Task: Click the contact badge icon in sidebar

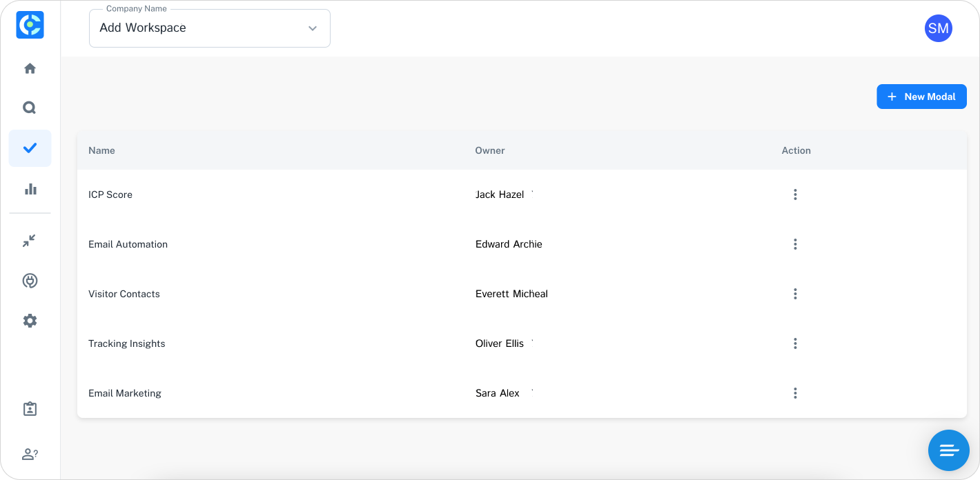Action: [x=30, y=409]
